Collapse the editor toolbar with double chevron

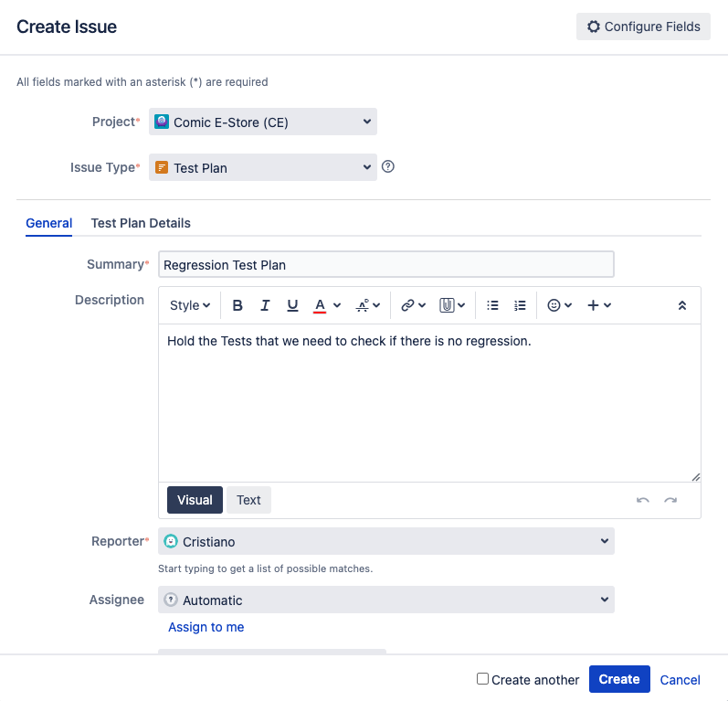(682, 305)
